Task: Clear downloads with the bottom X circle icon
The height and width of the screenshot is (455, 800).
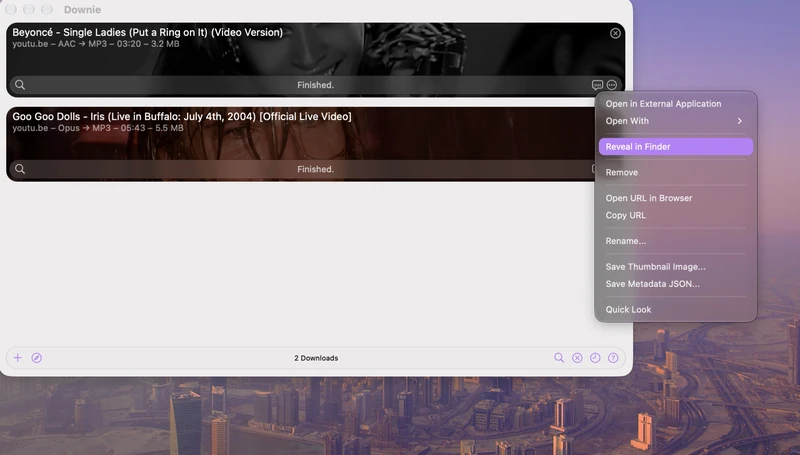Action: click(577, 358)
